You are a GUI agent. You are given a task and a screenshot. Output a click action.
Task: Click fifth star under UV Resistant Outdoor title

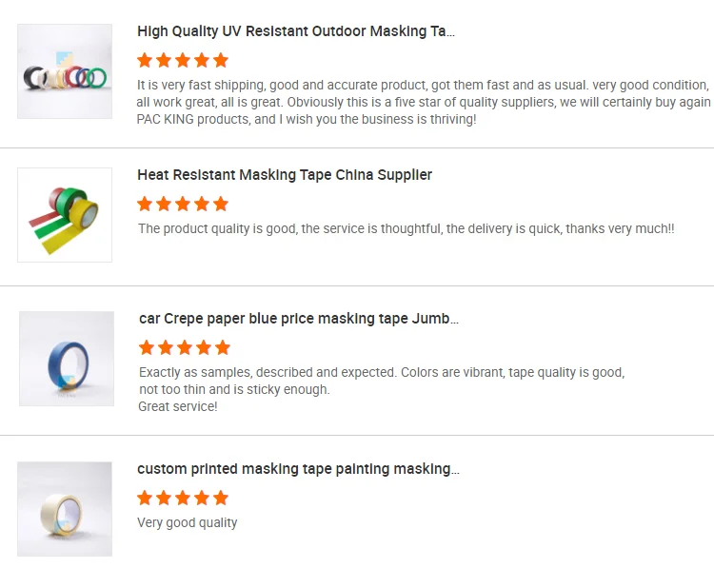pyautogui.click(x=221, y=61)
